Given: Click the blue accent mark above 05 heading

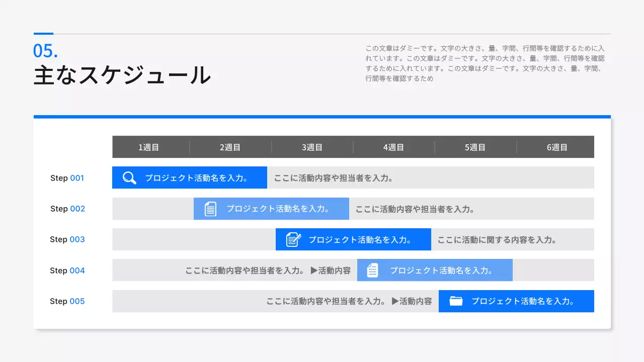Looking at the screenshot, I should (x=43, y=32).
